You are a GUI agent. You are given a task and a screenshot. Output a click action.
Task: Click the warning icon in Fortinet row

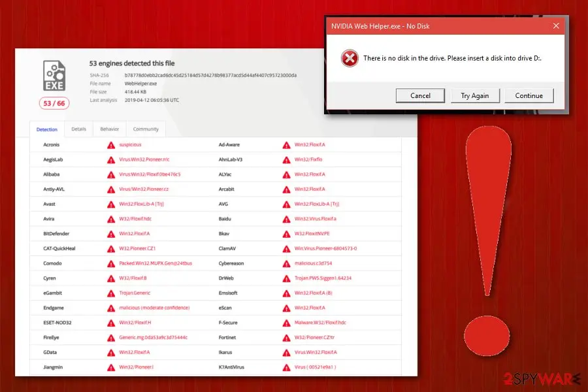coord(287,338)
